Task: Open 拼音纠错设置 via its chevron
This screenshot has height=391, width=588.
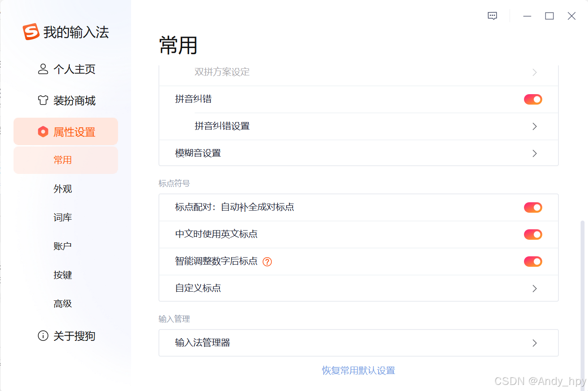Action: (535, 126)
